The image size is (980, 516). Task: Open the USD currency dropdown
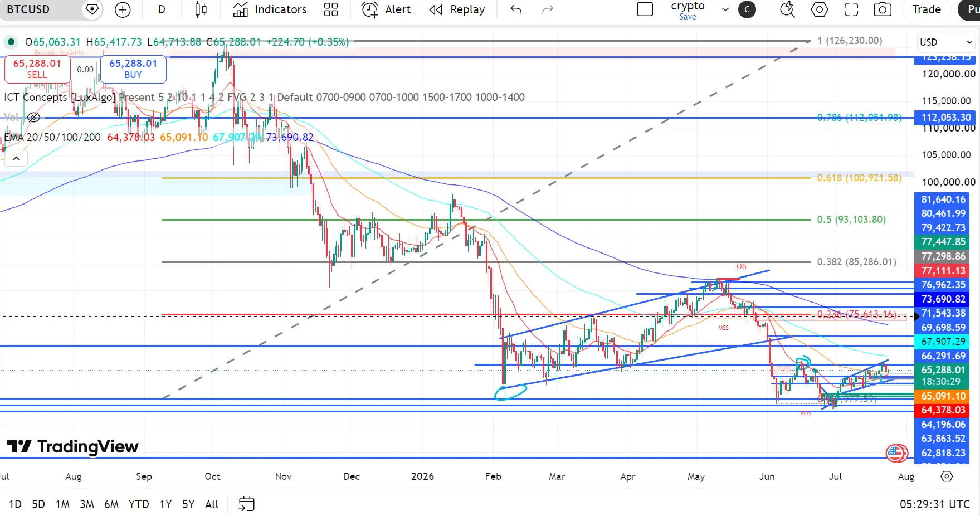point(945,42)
